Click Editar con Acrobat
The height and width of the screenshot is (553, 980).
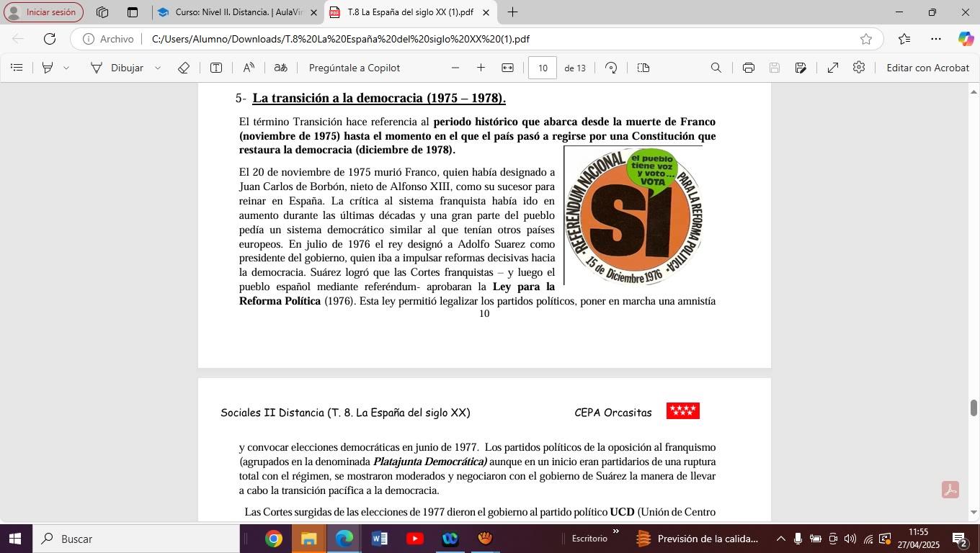pyautogui.click(x=927, y=68)
